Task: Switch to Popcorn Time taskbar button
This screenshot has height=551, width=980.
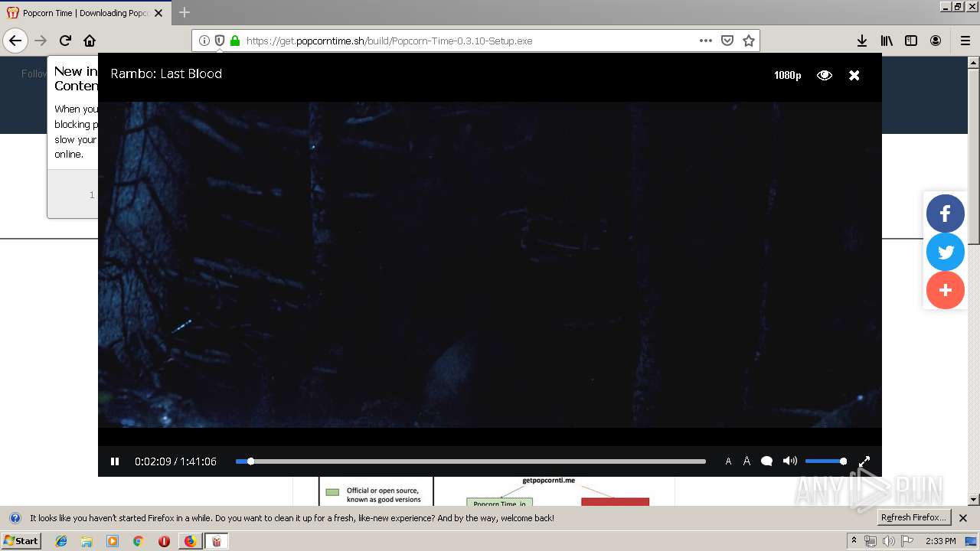Action: (216, 541)
